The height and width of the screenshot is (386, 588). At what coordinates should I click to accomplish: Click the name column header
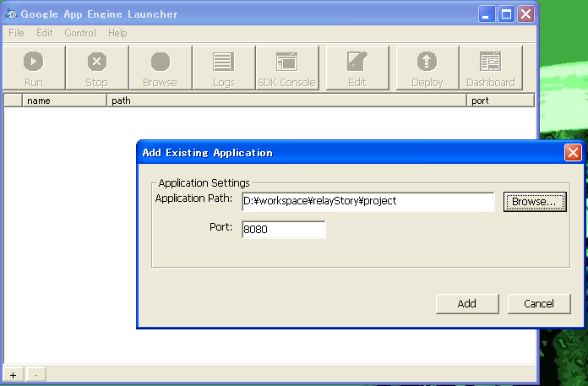tap(64, 101)
